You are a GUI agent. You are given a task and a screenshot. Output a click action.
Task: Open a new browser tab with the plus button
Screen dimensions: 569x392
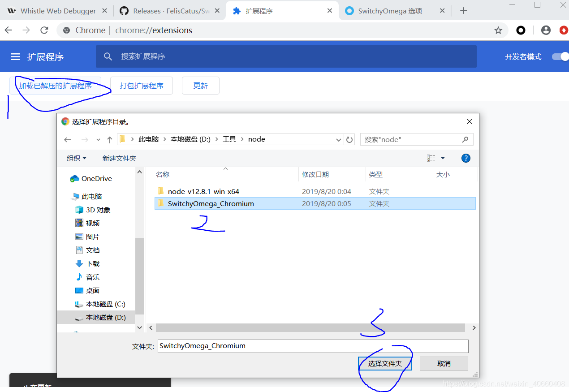click(464, 11)
